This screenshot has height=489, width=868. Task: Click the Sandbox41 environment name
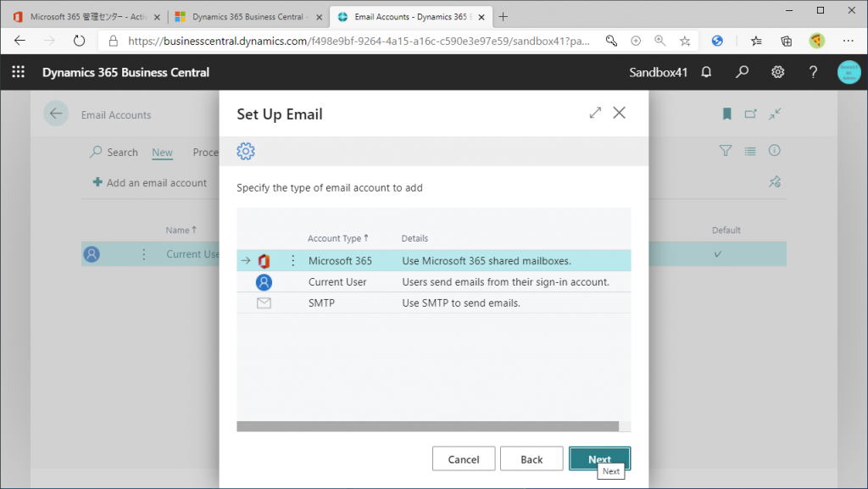point(658,73)
